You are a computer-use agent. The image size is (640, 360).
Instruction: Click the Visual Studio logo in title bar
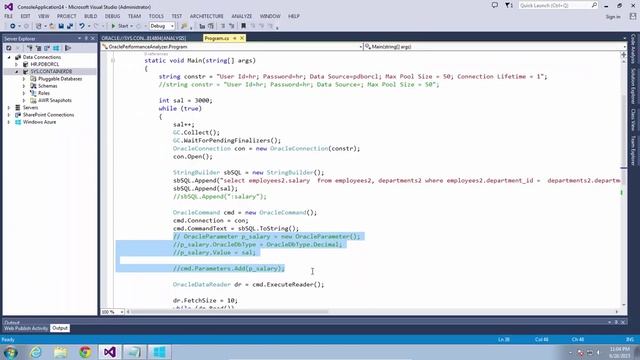(x=9, y=7)
